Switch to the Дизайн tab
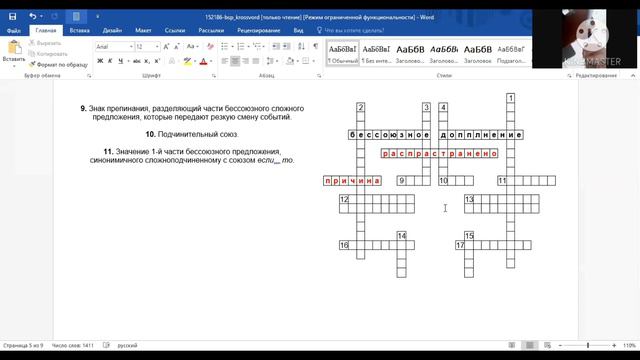Viewport: 640px width, 360px height. pyautogui.click(x=112, y=31)
